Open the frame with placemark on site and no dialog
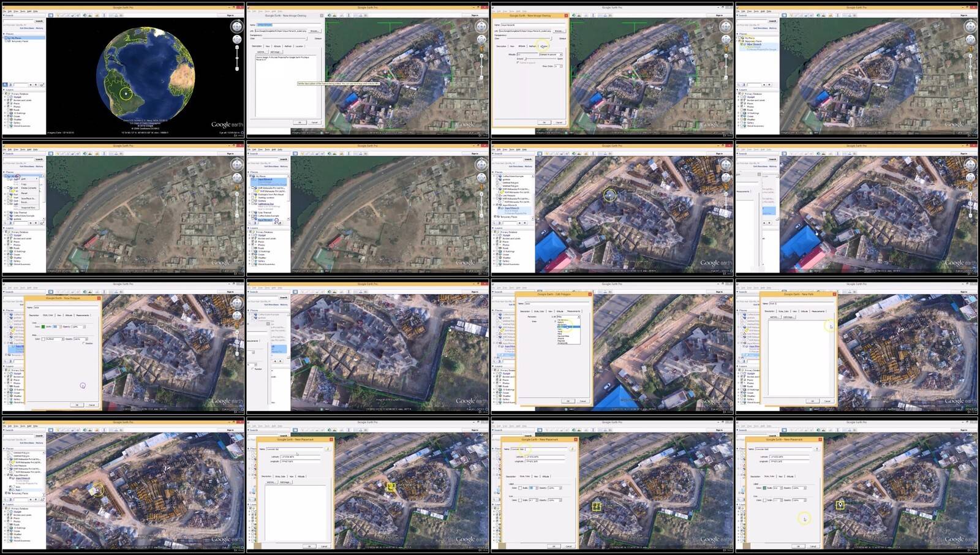The image size is (980, 555). [123, 484]
